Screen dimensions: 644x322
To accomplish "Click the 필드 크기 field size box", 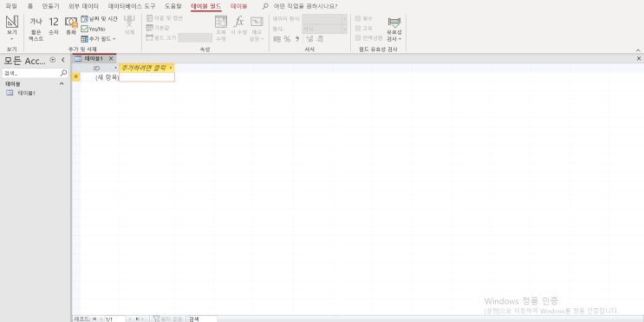I will tap(195, 38).
